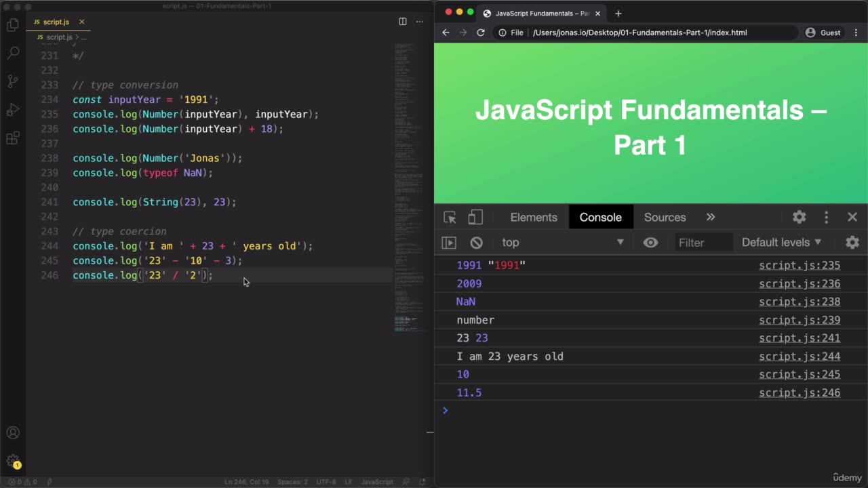Open a new Chrome tab
This screenshot has width=868, height=488.
618,14
